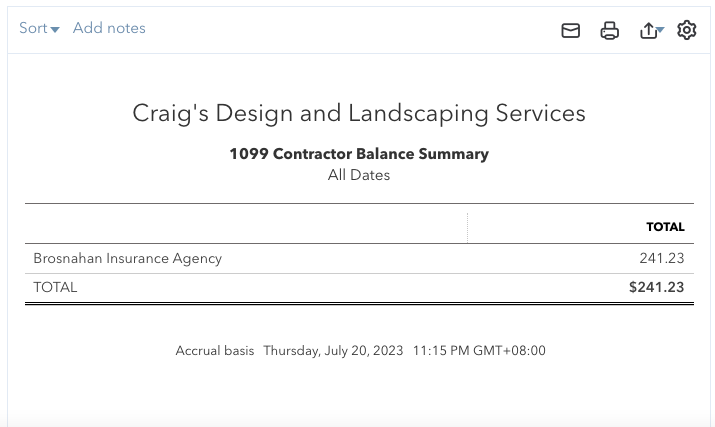Click the arrow beside Sort
The width and height of the screenshot is (715, 427).
click(55, 30)
